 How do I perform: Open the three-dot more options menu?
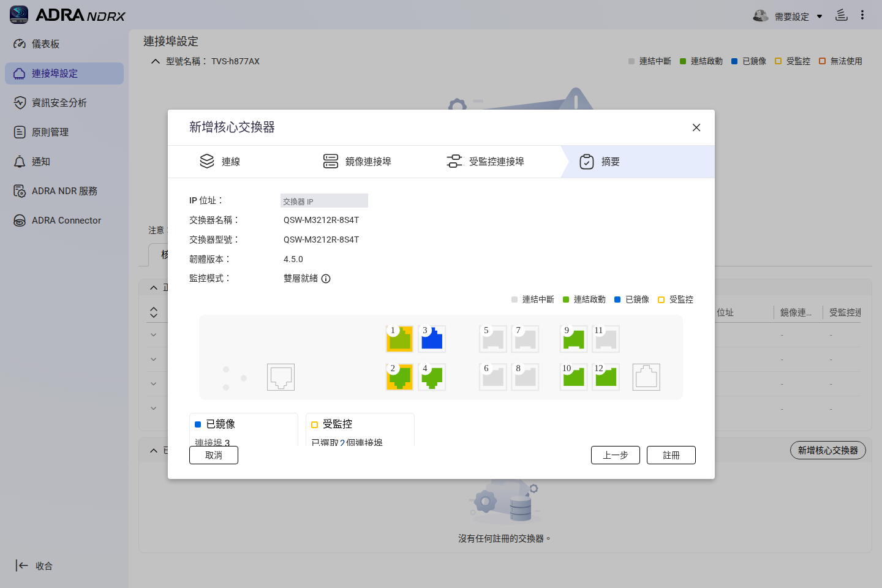click(x=862, y=15)
